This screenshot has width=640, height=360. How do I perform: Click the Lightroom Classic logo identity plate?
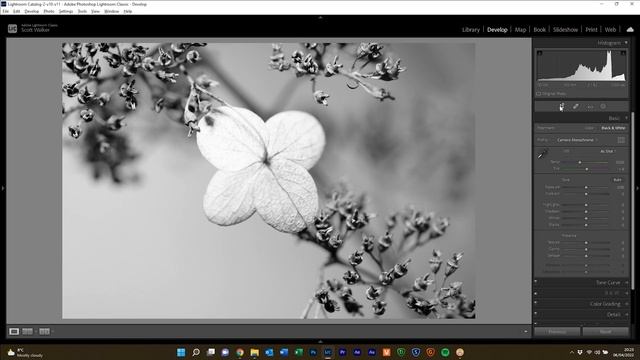12,29
